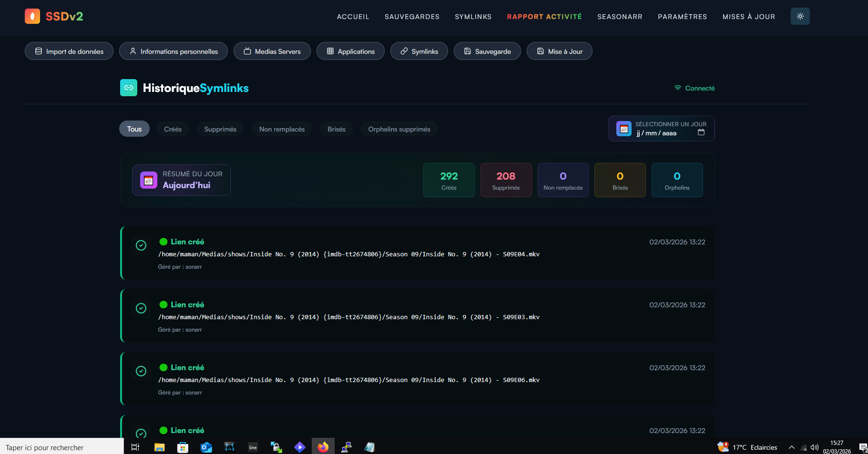Viewport: 868px width, 454px height.
Task: Click the HistoriqueSymlinks link icon
Action: click(129, 88)
